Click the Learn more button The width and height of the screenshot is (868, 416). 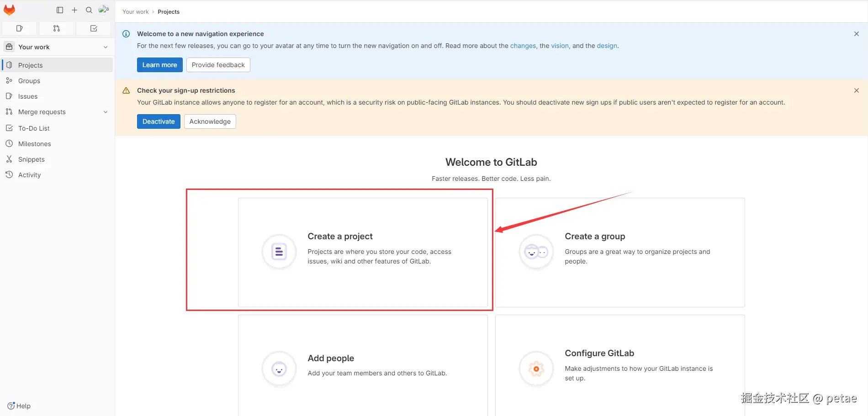pyautogui.click(x=159, y=65)
